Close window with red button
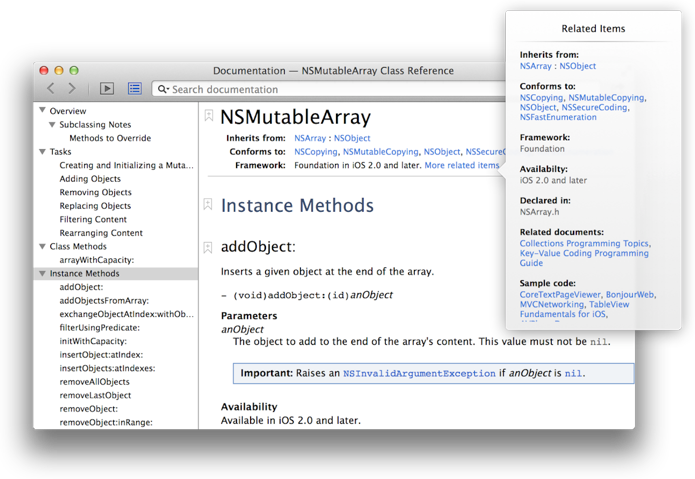Viewport: 695px width, 479px height. click(43, 70)
